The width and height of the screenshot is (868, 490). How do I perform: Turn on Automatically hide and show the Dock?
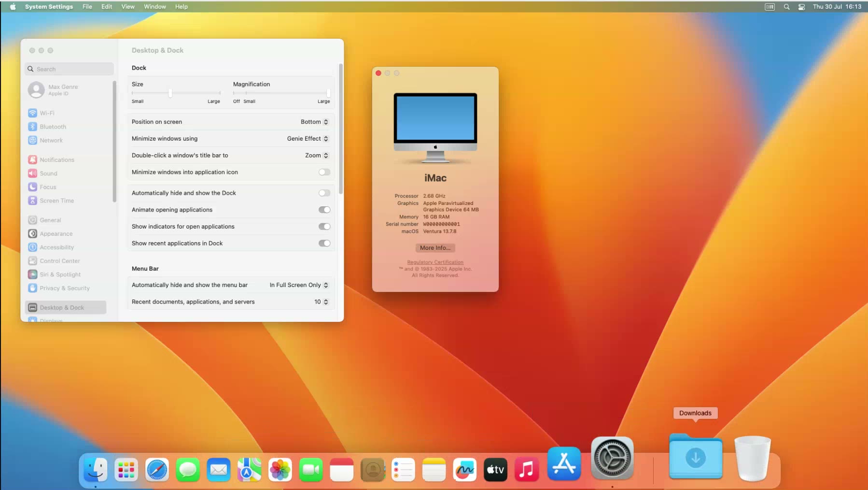click(324, 193)
